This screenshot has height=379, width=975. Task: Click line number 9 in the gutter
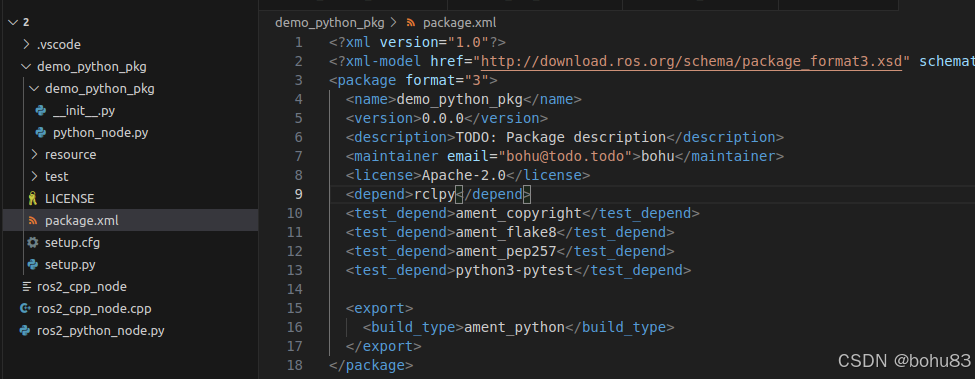point(298,194)
